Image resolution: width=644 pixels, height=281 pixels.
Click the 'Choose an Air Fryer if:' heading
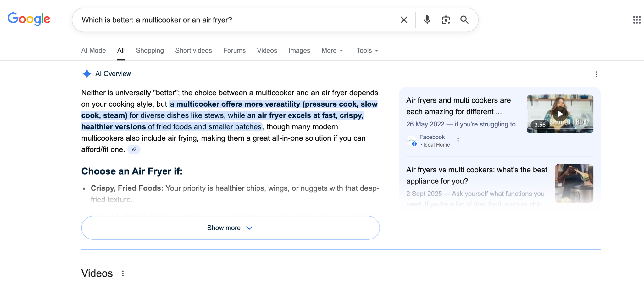pos(132,171)
